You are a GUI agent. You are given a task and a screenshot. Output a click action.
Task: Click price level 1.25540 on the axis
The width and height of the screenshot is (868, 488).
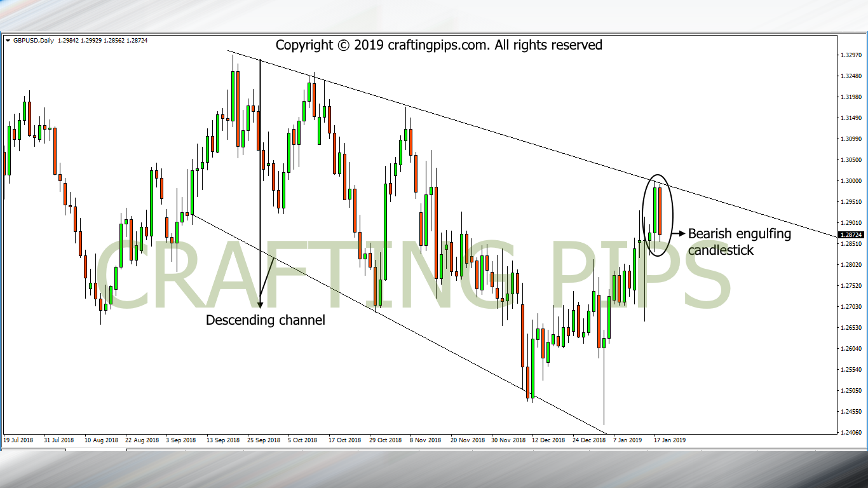point(850,370)
